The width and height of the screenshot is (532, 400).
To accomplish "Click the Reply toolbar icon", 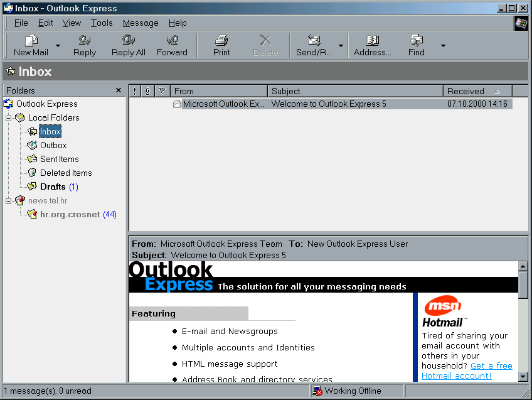I will (x=85, y=40).
